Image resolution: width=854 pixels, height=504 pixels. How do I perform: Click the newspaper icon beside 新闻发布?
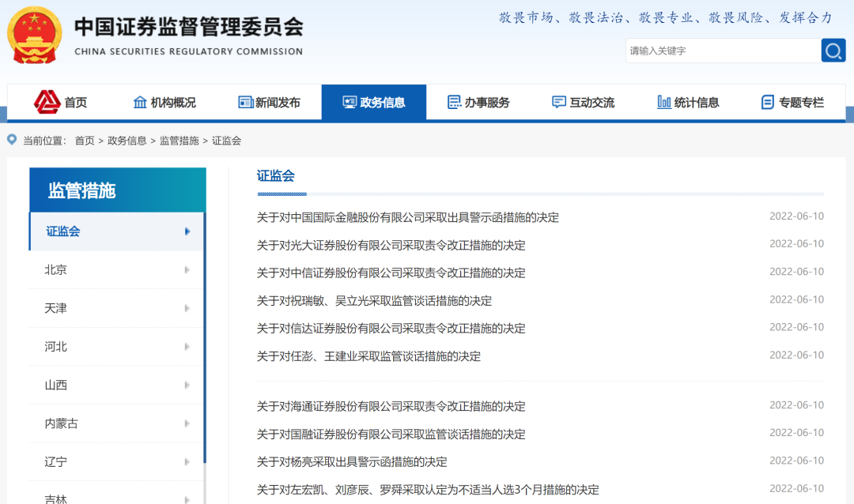point(245,102)
